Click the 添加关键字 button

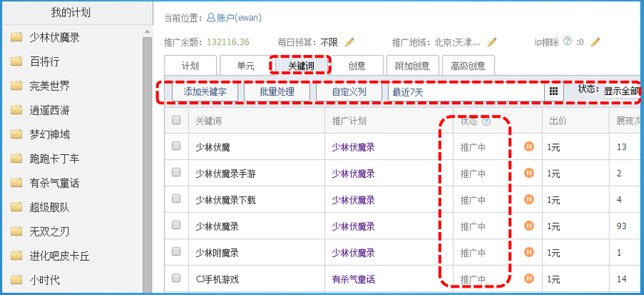(204, 92)
